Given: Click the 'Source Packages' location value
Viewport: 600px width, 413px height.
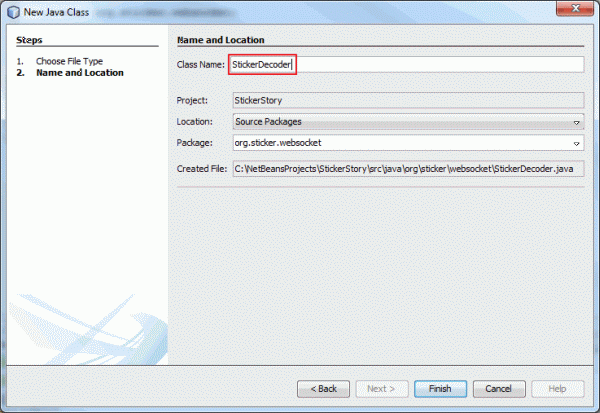Looking at the screenshot, I should pyautogui.click(x=268, y=122).
